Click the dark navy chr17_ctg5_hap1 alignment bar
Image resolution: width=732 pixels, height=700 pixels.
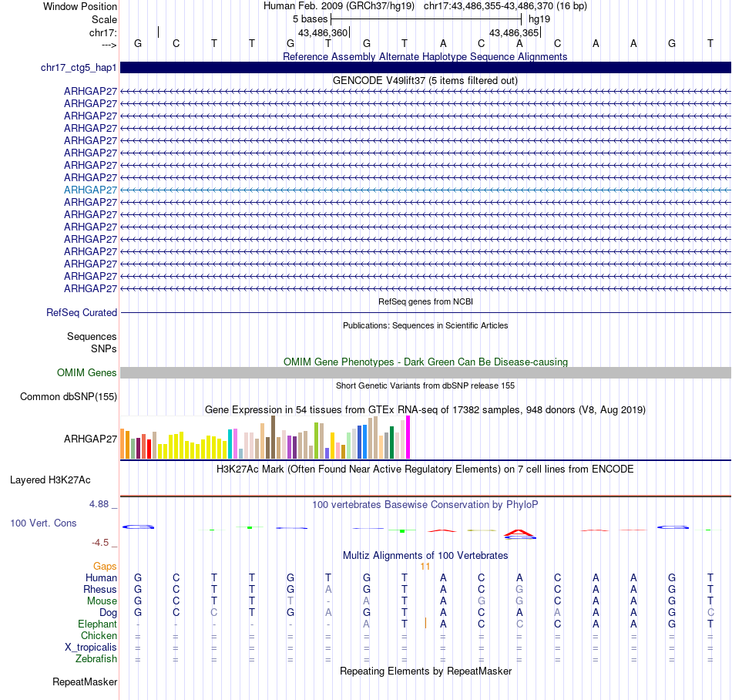click(425, 68)
